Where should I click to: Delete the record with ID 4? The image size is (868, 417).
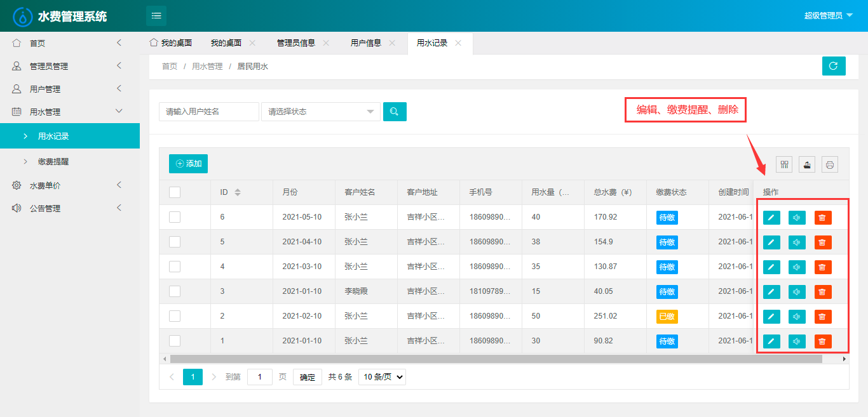pyautogui.click(x=823, y=267)
